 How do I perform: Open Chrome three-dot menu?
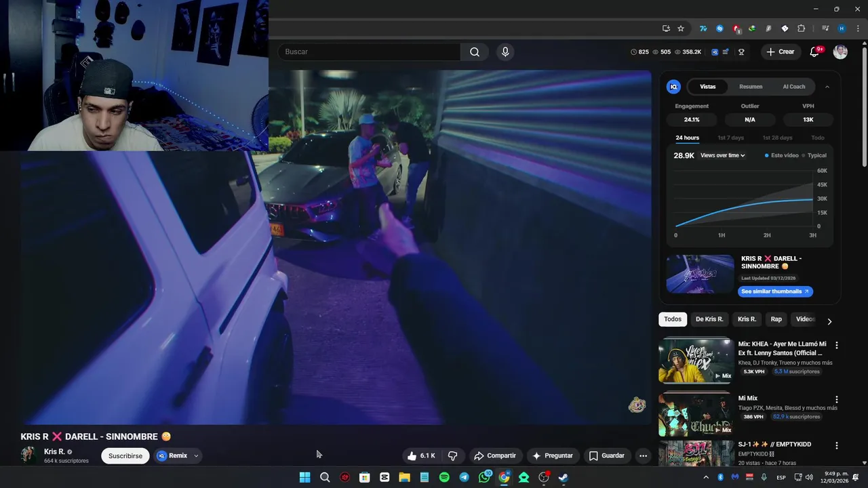click(856, 28)
